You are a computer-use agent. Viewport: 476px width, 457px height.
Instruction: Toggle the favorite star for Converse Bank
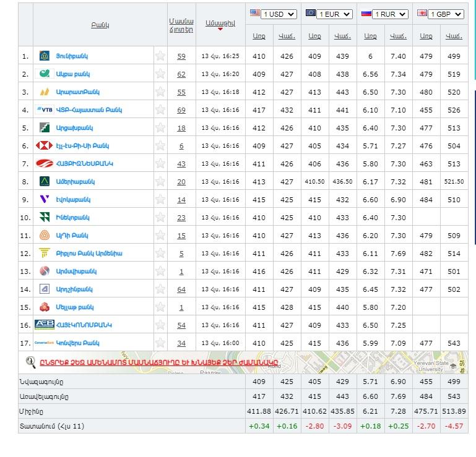click(x=160, y=343)
